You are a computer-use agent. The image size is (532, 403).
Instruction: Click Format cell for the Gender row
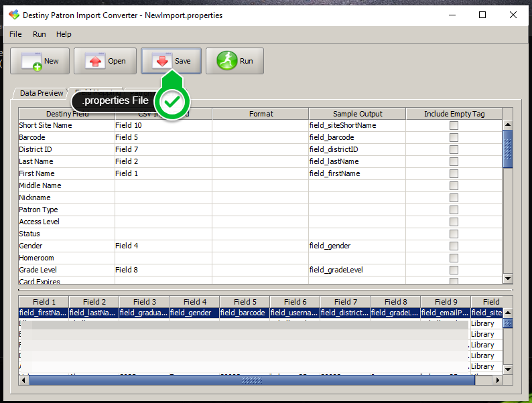[x=260, y=246]
